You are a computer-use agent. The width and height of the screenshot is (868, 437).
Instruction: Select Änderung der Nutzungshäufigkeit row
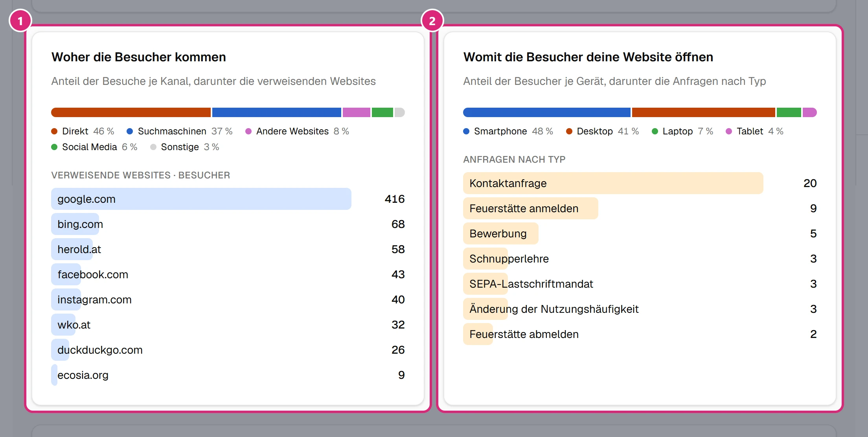pyautogui.click(x=640, y=309)
